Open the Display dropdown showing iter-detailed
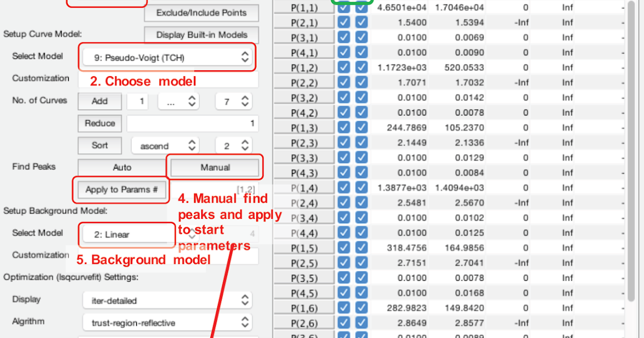Screen dimensions: 644x338 (167, 300)
